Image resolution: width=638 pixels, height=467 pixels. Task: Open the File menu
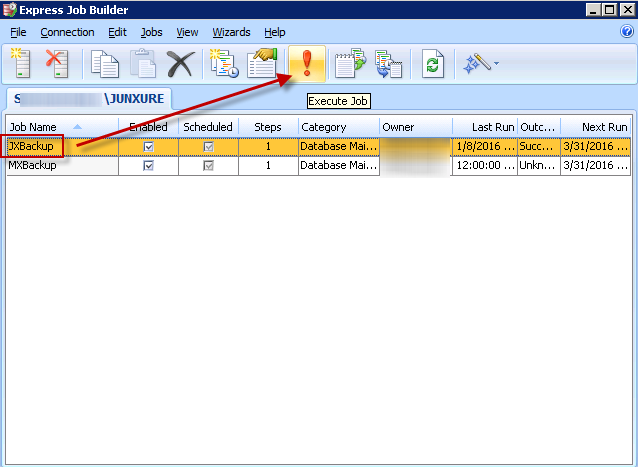18,32
